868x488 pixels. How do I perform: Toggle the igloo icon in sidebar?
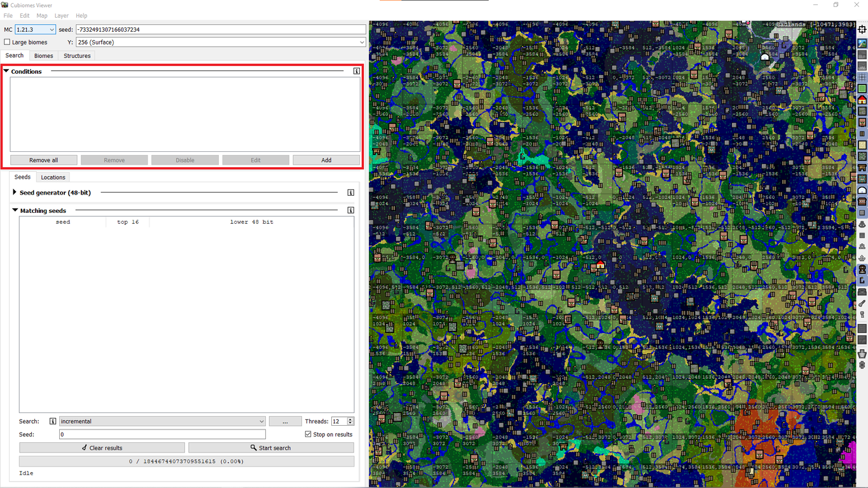click(x=862, y=191)
